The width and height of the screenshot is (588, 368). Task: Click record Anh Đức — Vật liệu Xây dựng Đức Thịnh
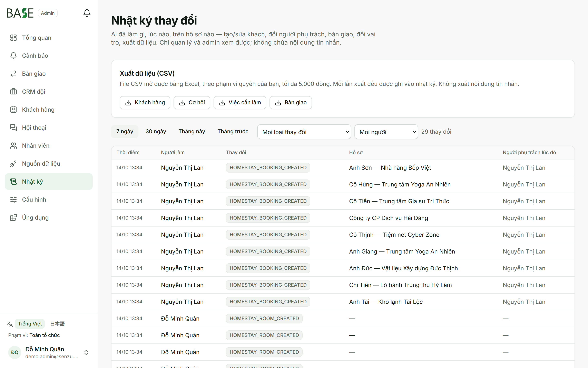403,268
